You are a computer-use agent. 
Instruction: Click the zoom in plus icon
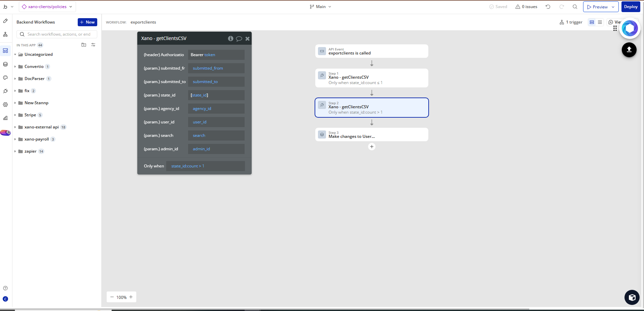(131, 297)
